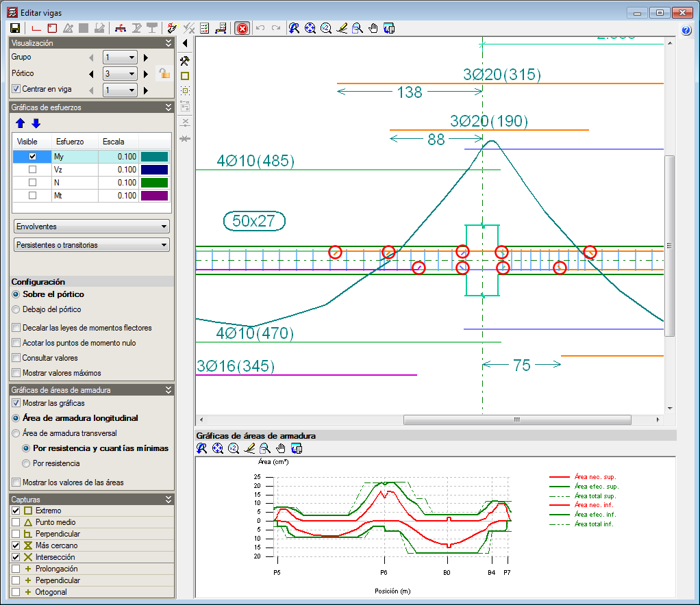
Task: Click the blue down arrow in Gráficas de esfuerzos
Action: click(x=36, y=123)
